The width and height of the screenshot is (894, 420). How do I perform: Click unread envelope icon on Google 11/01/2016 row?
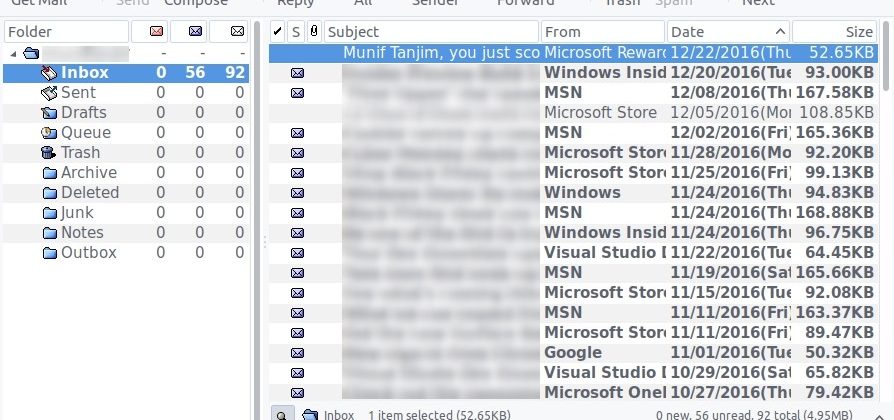click(297, 353)
